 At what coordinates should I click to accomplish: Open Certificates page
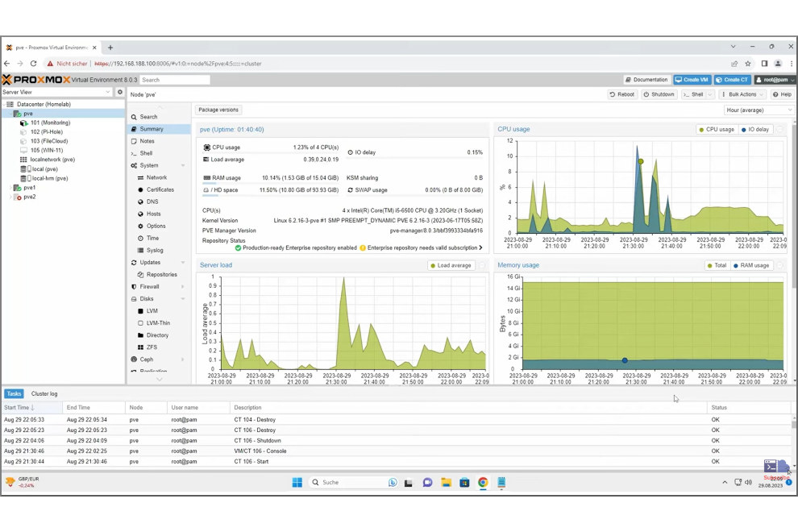pyautogui.click(x=158, y=189)
